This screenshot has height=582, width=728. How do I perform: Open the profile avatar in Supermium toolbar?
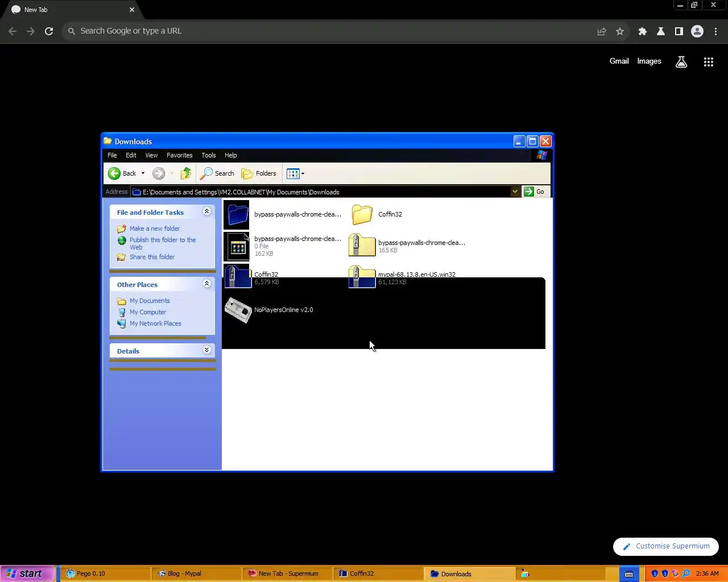(x=697, y=31)
